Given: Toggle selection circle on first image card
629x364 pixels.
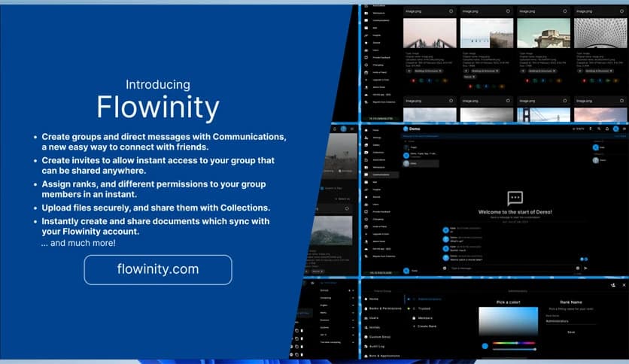Looking at the screenshot, I should [451, 11].
